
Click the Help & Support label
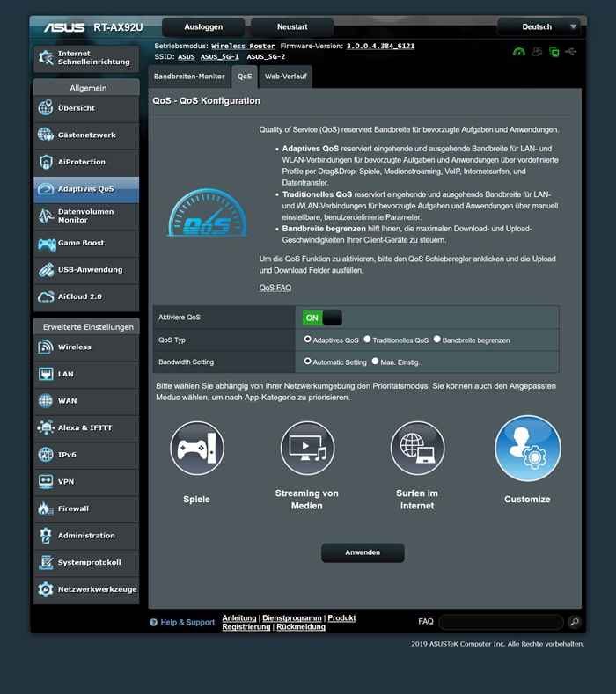pos(187,622)
